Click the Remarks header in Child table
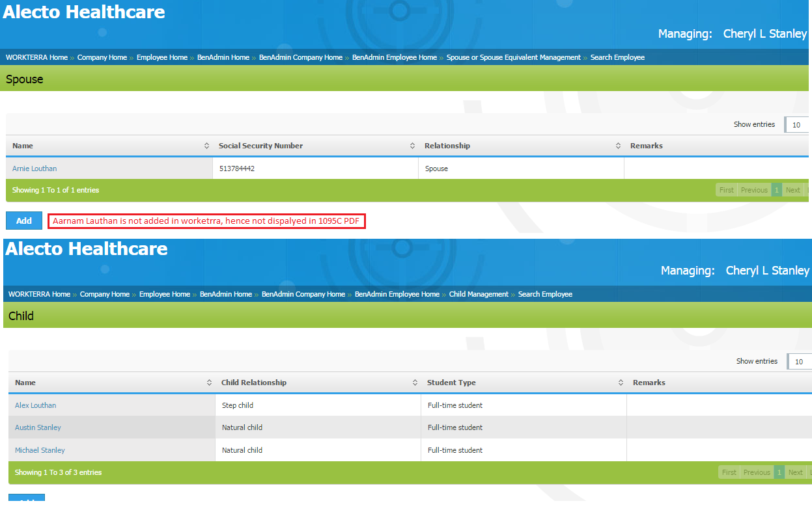Image resolution: width=812 pixels, height=512 pixels. pos(649,383)
